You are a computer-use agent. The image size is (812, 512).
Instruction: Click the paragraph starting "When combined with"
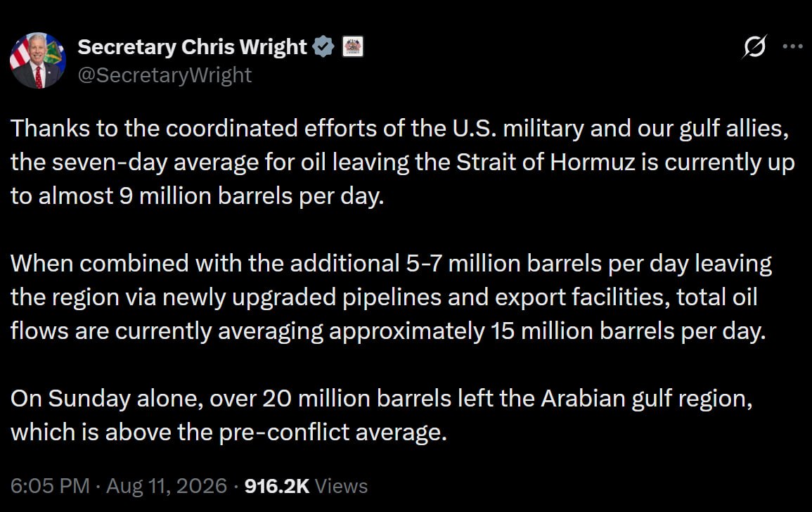[x=391, y=297]
